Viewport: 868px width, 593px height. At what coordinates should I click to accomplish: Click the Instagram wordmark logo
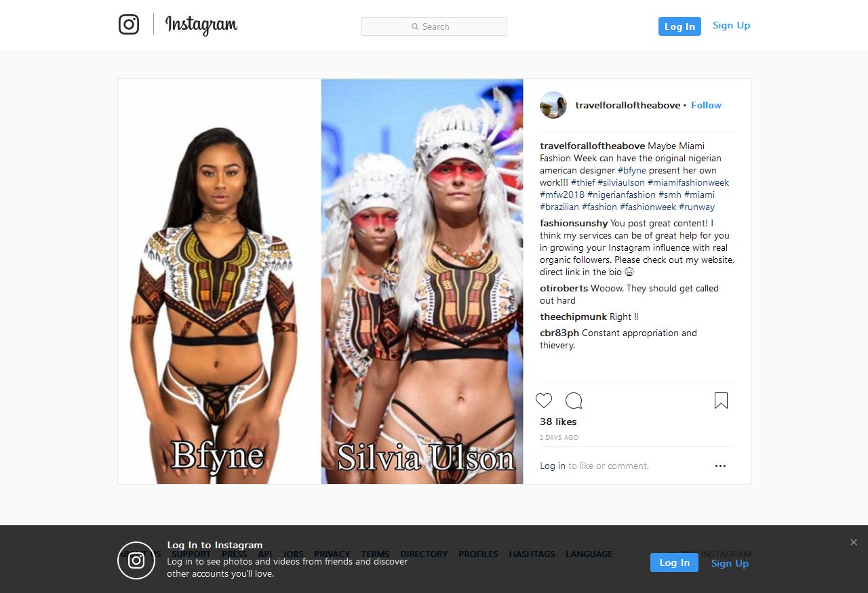[x=201, y=25]
